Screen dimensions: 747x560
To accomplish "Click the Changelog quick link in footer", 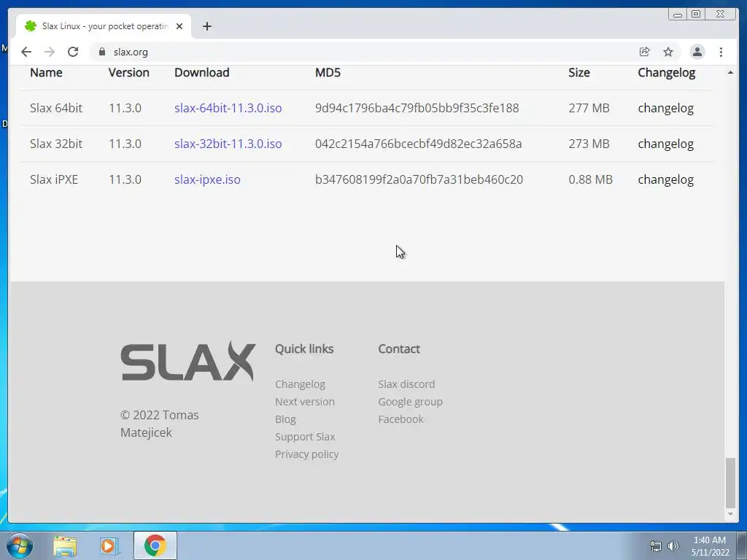I will (300, 384).
